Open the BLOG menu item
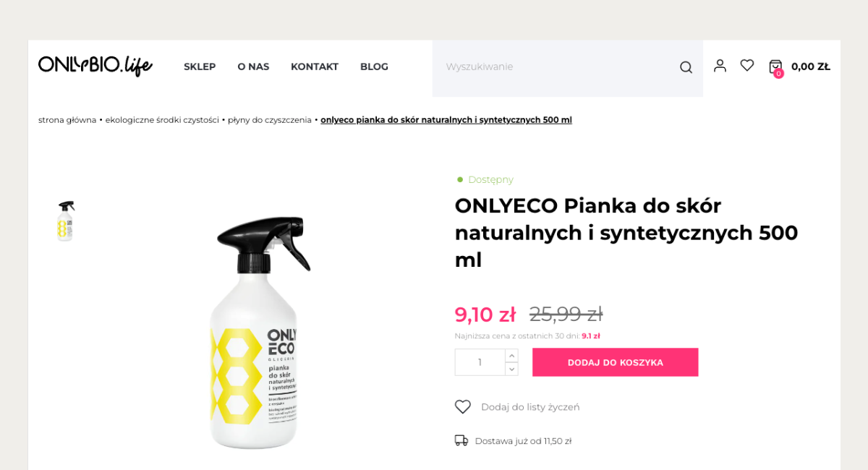The height and width of the screenshot is (470, 868). tap(374, 67)
